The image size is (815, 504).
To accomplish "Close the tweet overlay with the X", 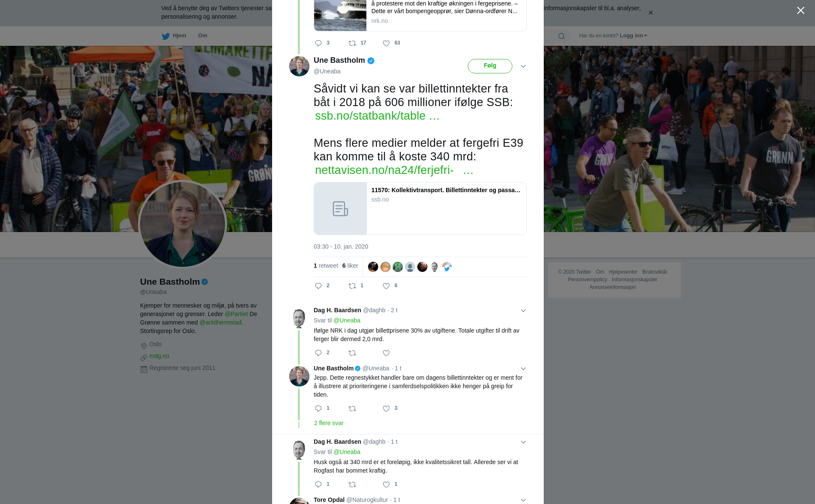I will [x=801, y=10].
